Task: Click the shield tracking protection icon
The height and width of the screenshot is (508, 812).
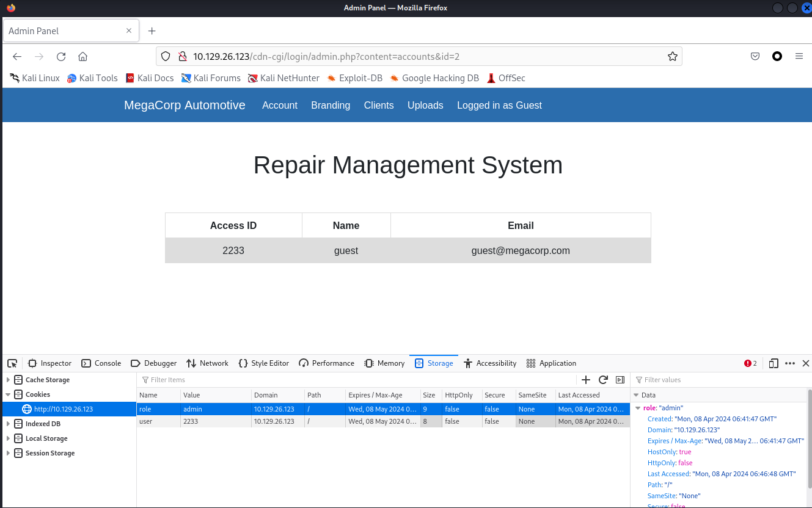Action: pos(165,56)
